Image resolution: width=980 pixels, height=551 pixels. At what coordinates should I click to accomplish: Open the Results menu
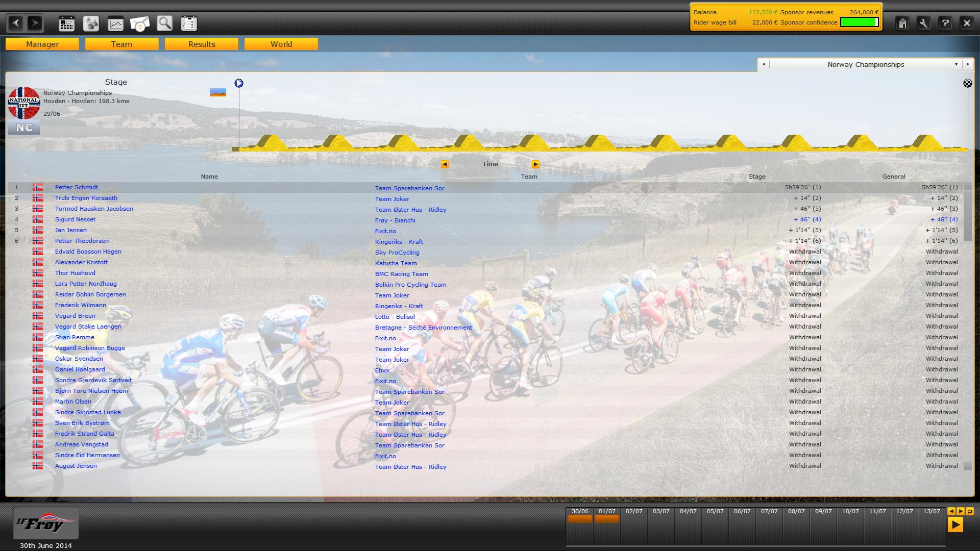tap(202, 44)
